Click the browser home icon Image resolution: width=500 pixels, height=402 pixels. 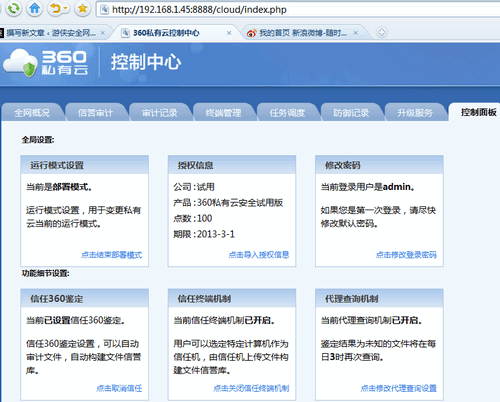coord(34,9)
